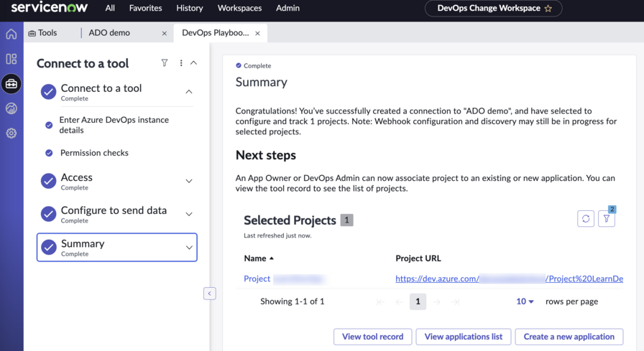Image resolution: width=644 pixels, height=351 pixels.
Task: Click View tool record button
Action: 372,337
